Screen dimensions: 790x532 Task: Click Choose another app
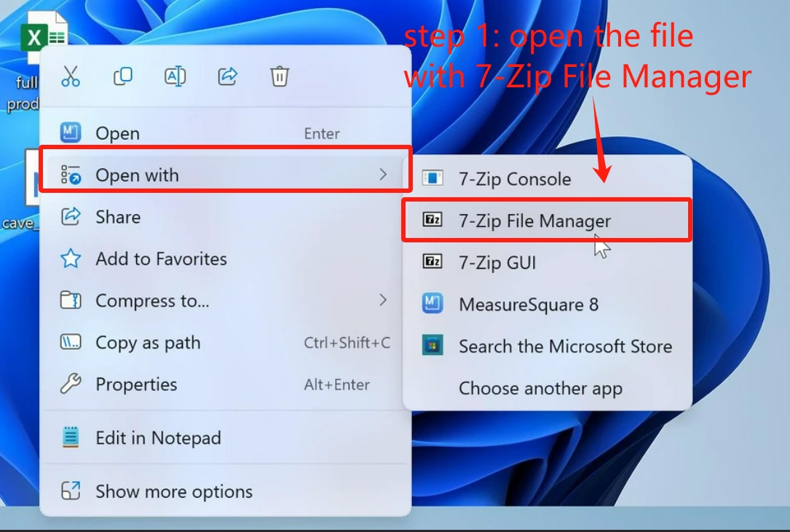click(547, 388)
